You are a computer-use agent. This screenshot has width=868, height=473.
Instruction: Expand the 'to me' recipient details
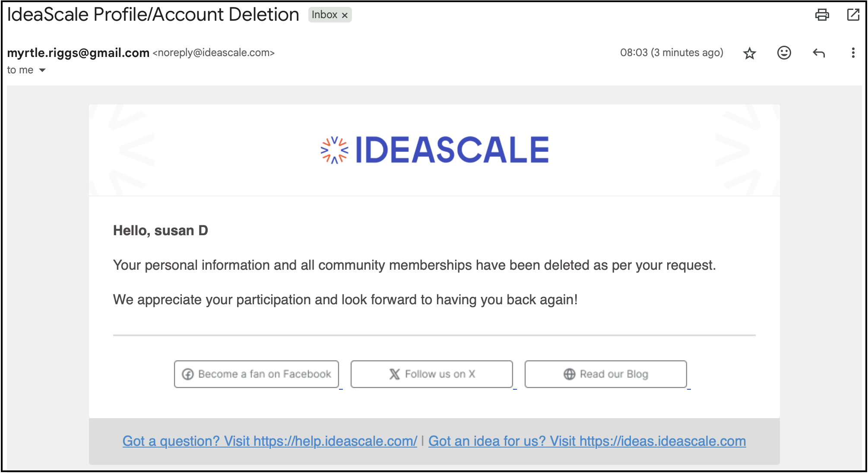tap(42, 70)
